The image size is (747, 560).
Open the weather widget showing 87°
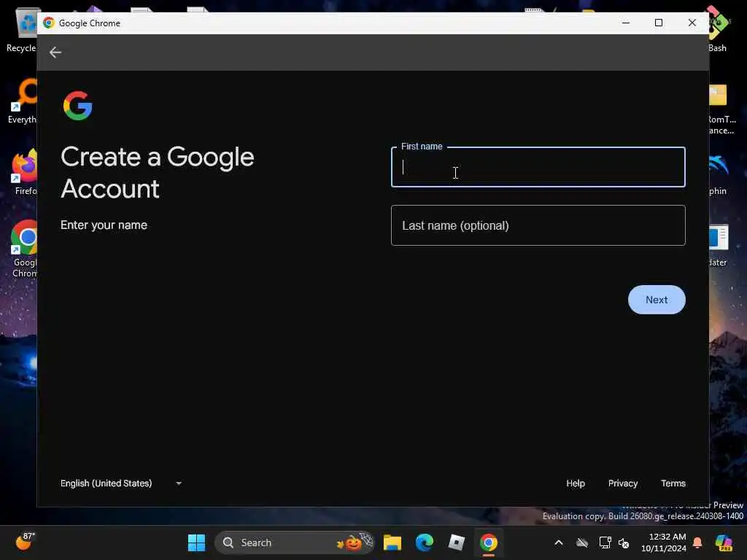click(26, 542)
